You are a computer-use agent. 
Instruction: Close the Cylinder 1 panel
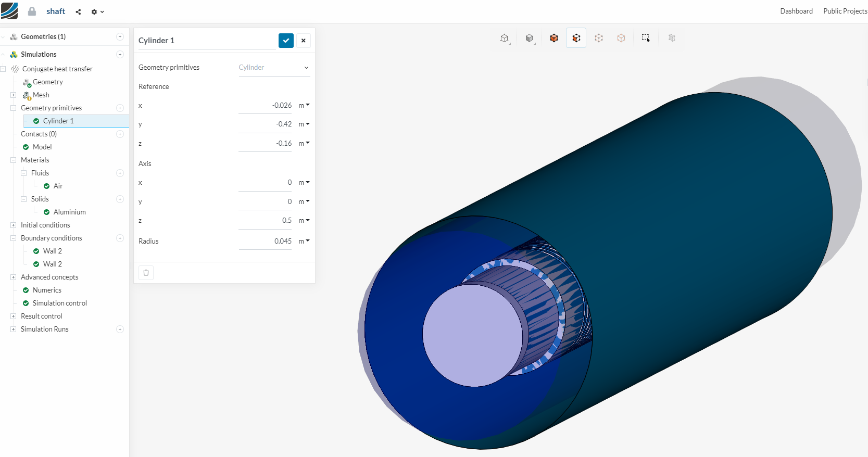pos(304,41)
